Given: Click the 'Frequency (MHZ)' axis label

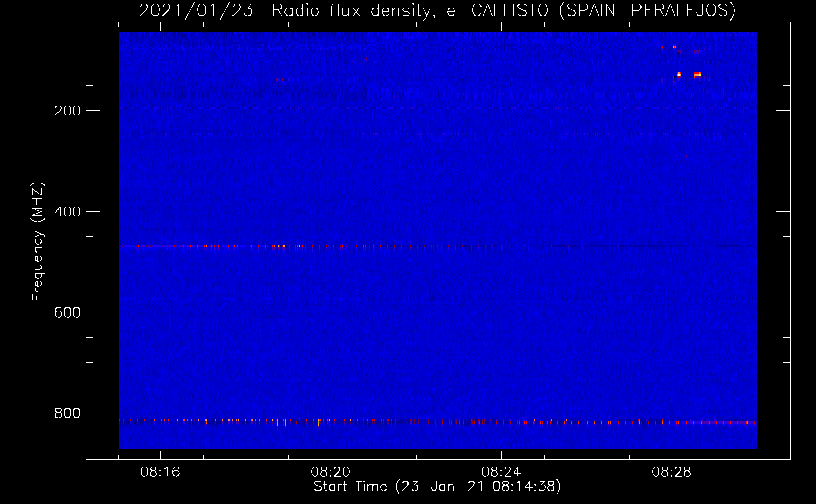Looking at the screenshot, I should coord(38,242).
